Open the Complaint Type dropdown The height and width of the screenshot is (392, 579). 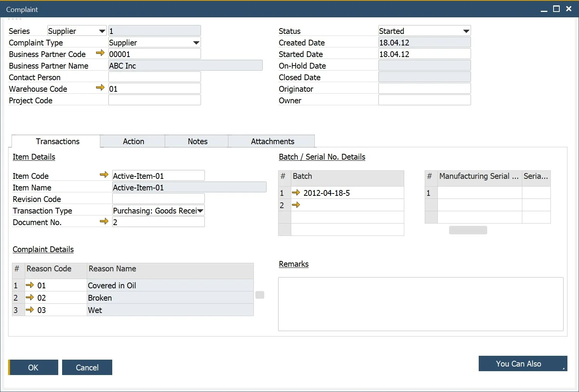tap(196, 43)
